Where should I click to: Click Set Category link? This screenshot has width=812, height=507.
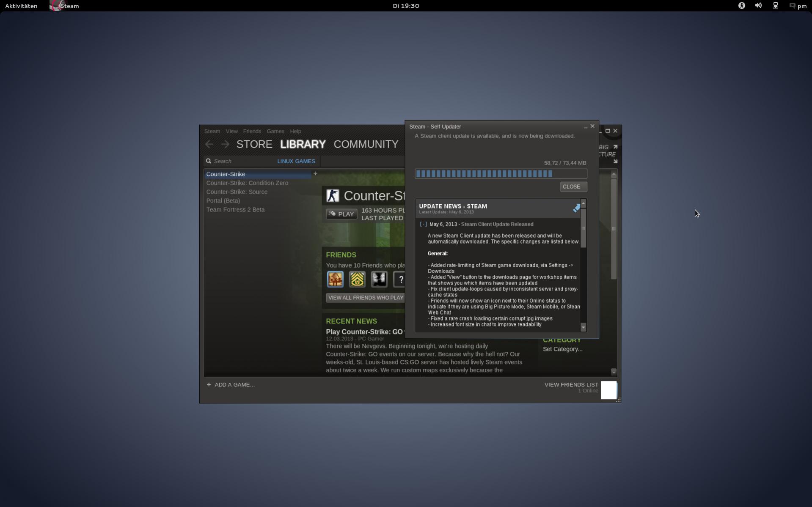pyautogui.click(x=562, y=349)
